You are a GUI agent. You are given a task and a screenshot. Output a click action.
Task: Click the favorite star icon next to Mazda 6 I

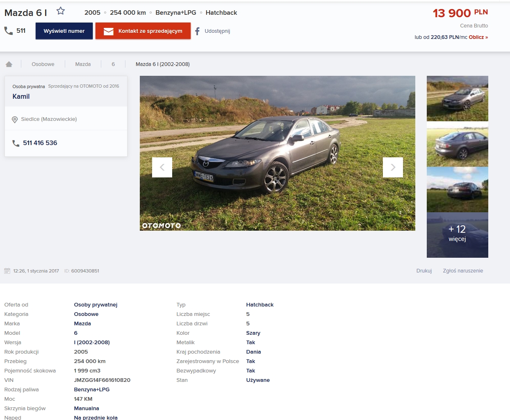61,11
